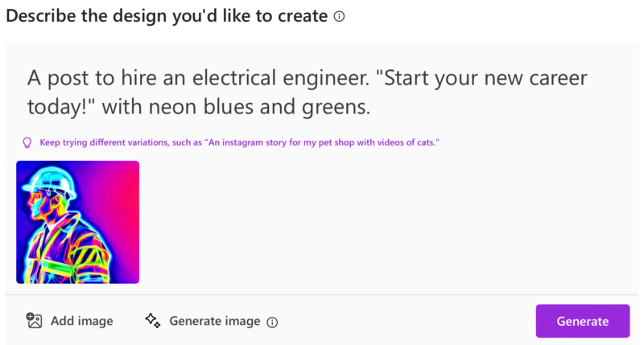The width and height of the screenshot is (644, 345).
Task: Click the word "today!" in the prompt
Action: [58, 106]
